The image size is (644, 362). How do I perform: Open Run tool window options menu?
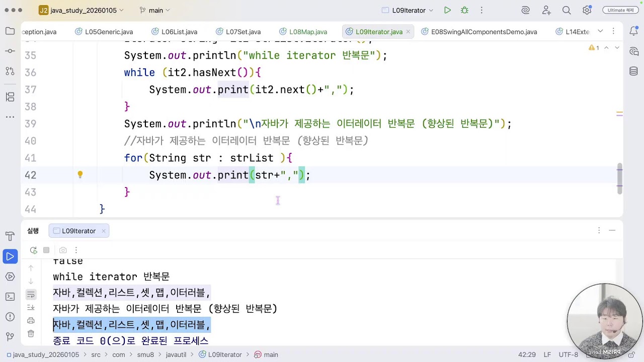(599, 230)
